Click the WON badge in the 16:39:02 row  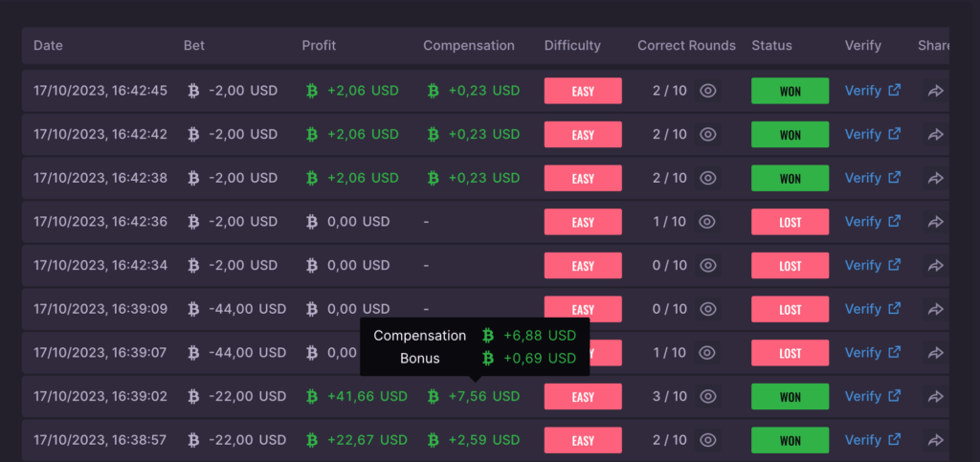[790, 397]
